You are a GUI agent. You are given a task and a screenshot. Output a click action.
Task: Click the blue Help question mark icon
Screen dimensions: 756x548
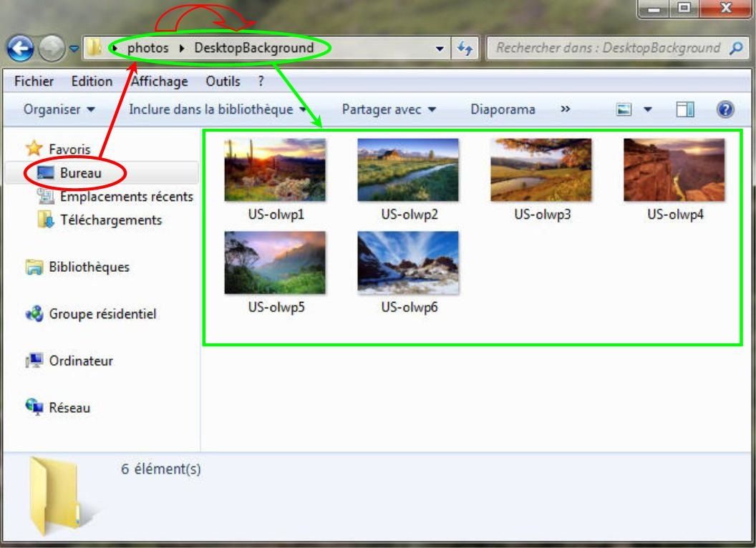725,109
